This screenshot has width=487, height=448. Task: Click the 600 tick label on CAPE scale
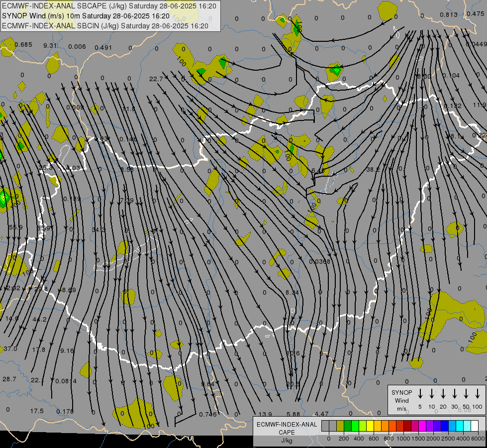(x=374, y=439)
